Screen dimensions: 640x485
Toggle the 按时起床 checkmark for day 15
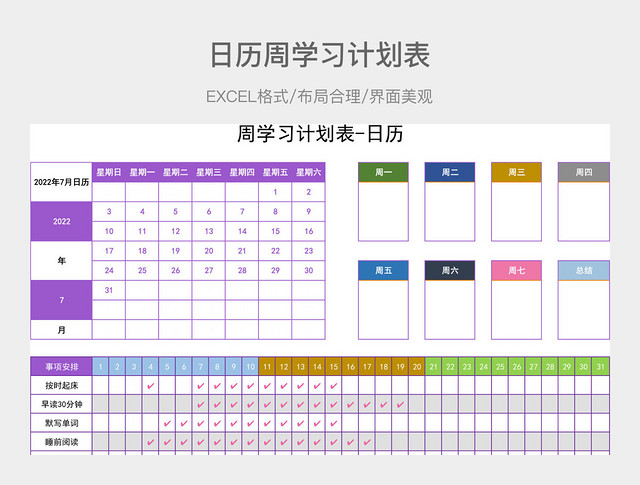click(x=333, y=385)
